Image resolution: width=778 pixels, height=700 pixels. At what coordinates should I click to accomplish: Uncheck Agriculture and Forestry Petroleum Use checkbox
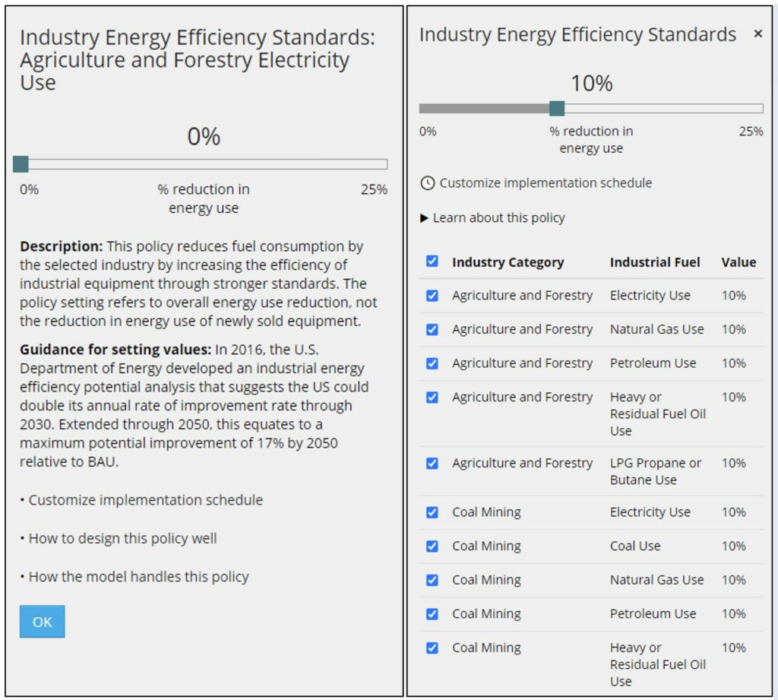click(432, 363)
